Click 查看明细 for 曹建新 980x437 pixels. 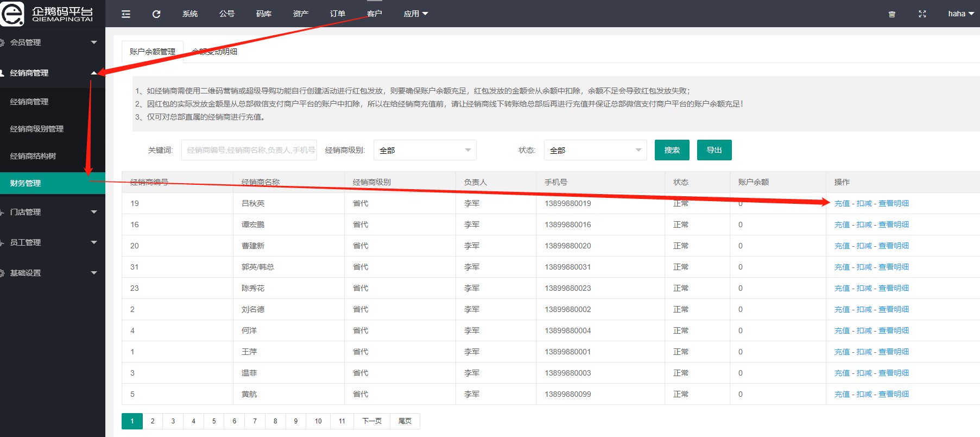coord(894,246)
